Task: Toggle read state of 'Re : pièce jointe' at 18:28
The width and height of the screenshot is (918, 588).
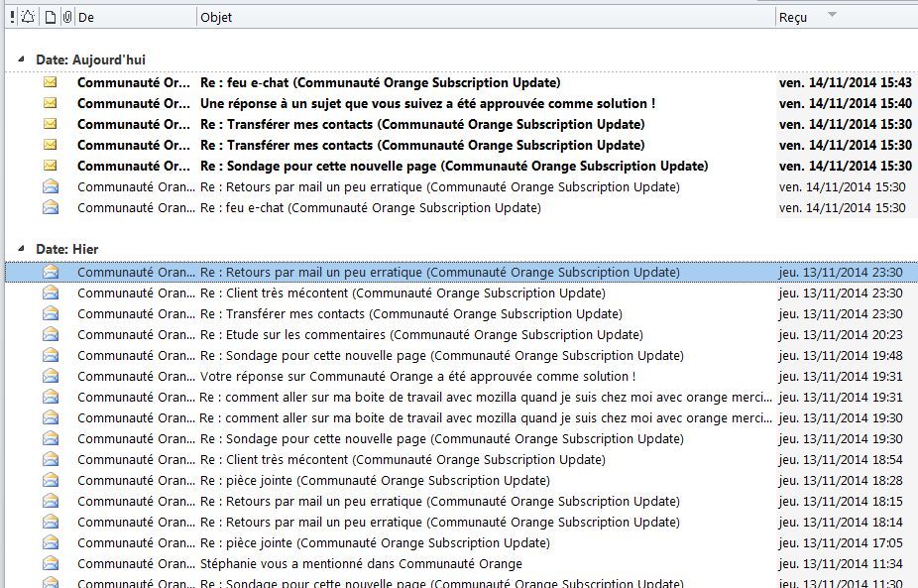Action: 50,479
